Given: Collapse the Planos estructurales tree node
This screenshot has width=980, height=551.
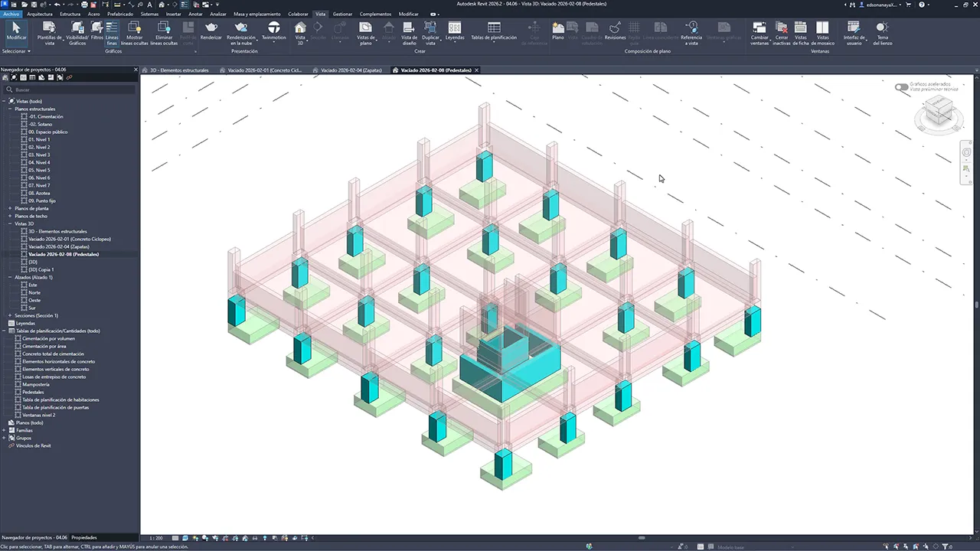Looking at the screenshot, I should coord(10,109).
